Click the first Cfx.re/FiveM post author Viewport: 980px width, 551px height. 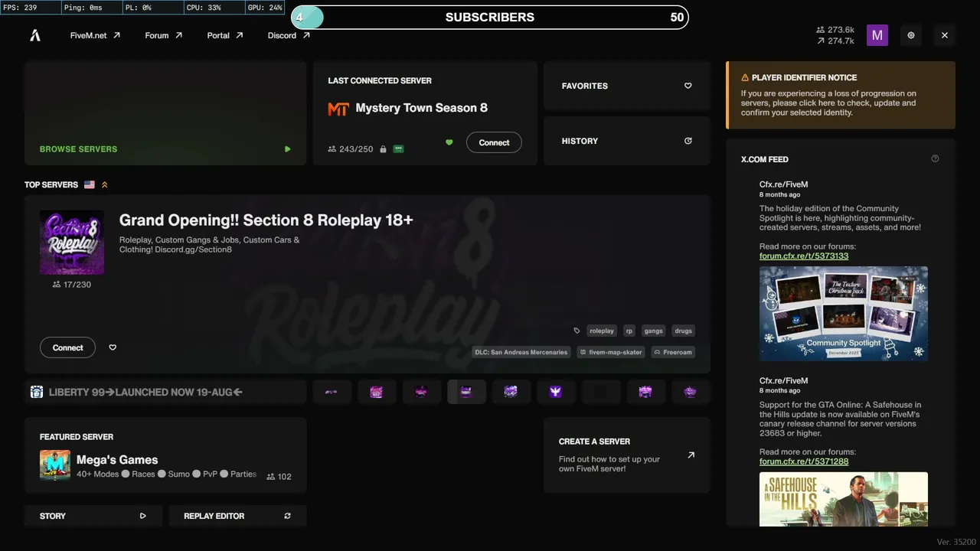tap(783, 184)
